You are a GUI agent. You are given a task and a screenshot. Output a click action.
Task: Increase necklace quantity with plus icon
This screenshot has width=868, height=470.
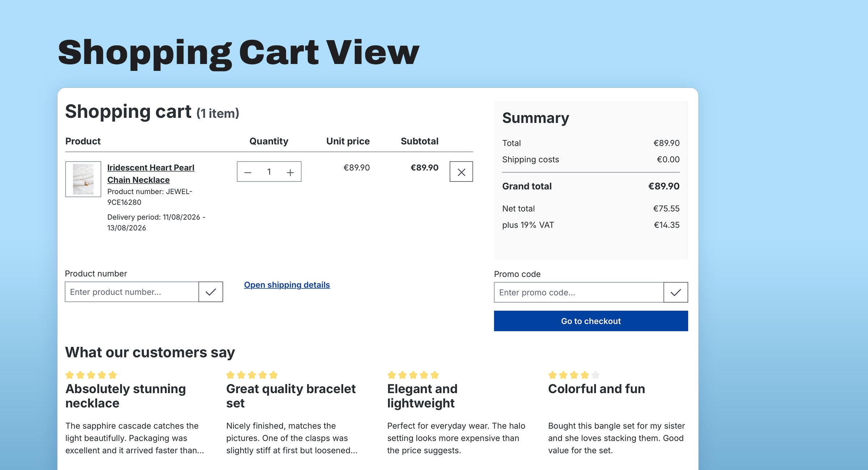point(290,172)
